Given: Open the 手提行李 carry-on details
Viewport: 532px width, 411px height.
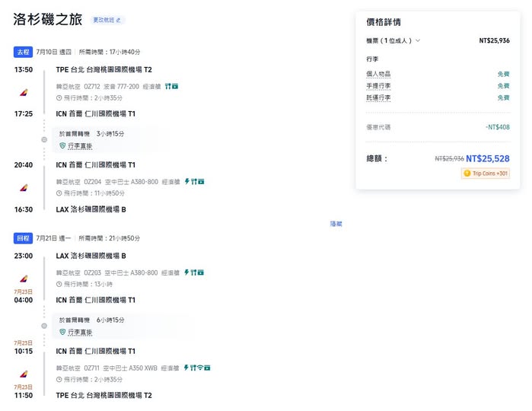Looking at the screenshot, I should 378,86.
